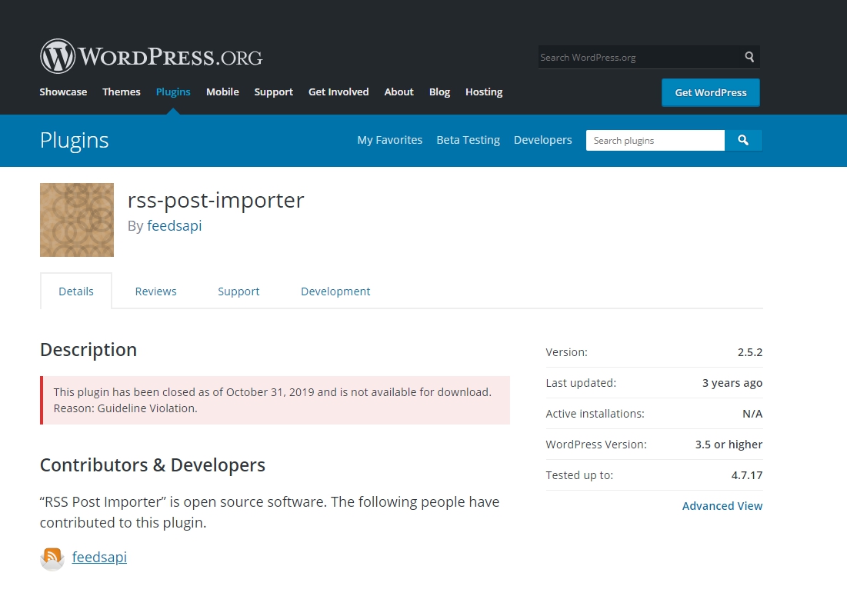Go to Themes in top navigation
Screen dimensions: 847x616
pyautogui.click(x=122, y=92)
